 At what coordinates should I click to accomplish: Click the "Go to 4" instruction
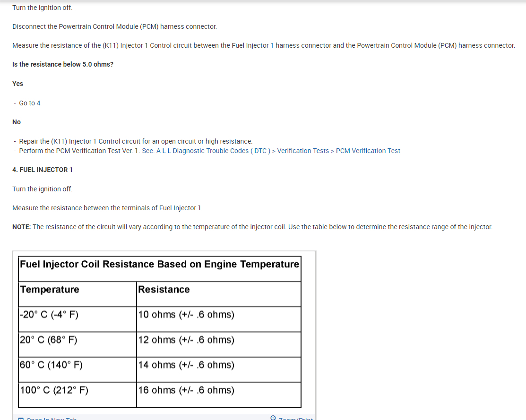[29, 103]
